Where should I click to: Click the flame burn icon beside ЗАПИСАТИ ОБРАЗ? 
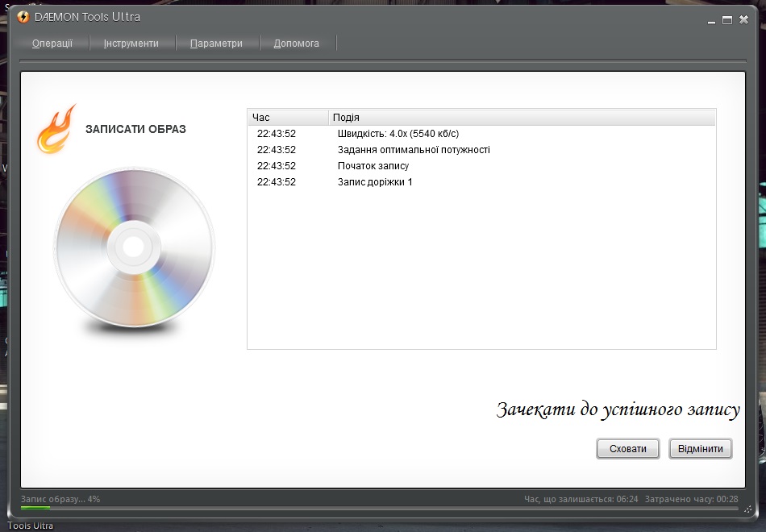56,129
